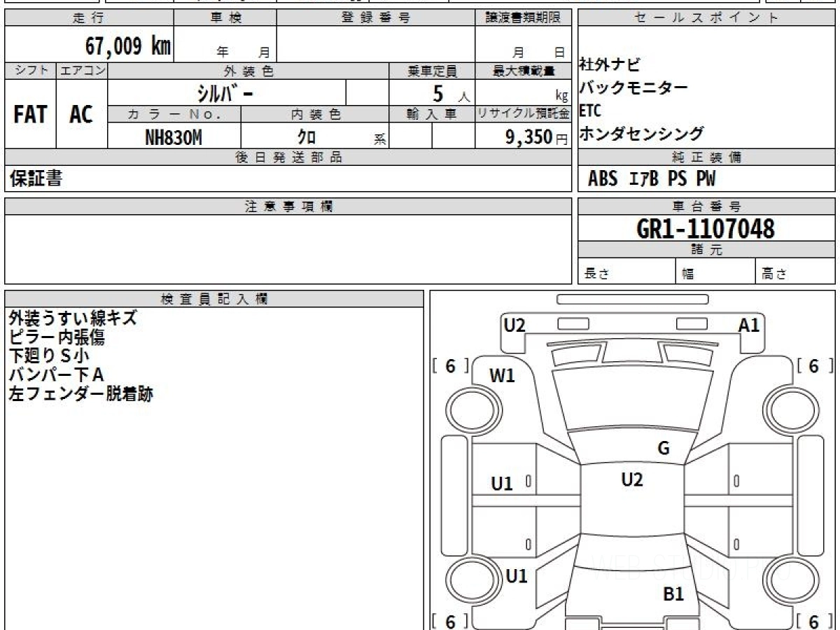Select the seating capacity 5 人
This screenshot has width=840, height=630.
451,93
